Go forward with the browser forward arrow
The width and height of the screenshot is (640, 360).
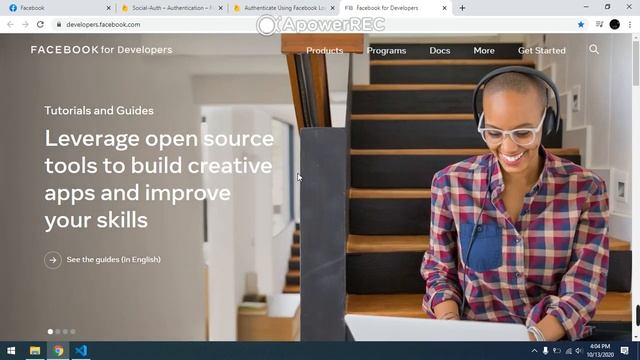tap(25, 24)
